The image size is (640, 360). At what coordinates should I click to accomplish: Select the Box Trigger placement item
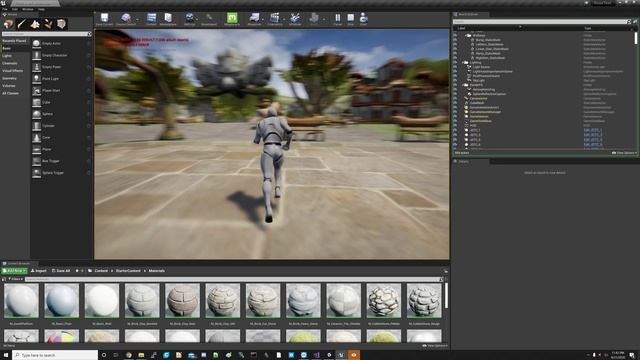coord(61,161)
